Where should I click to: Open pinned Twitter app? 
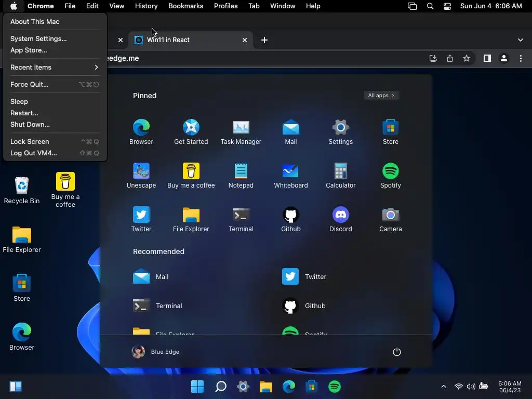click(x=141, y=219)
